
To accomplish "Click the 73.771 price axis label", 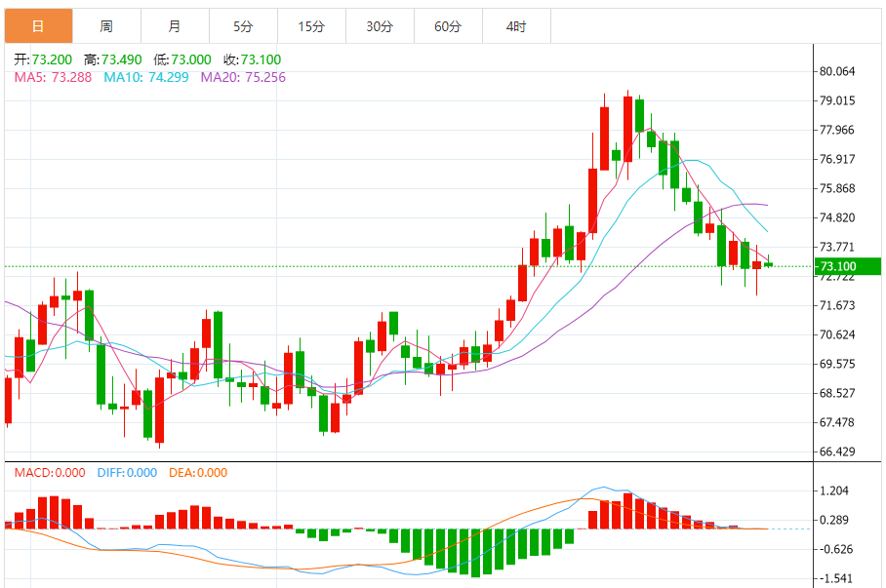I will pyautogui.click(x=837, y=247).
